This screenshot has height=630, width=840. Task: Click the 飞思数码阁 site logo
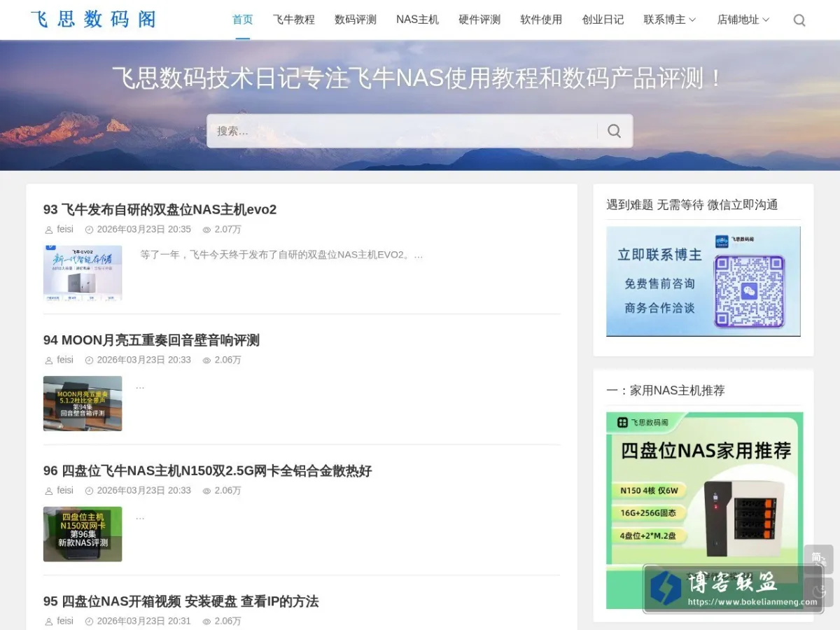(x=94, y=20)
